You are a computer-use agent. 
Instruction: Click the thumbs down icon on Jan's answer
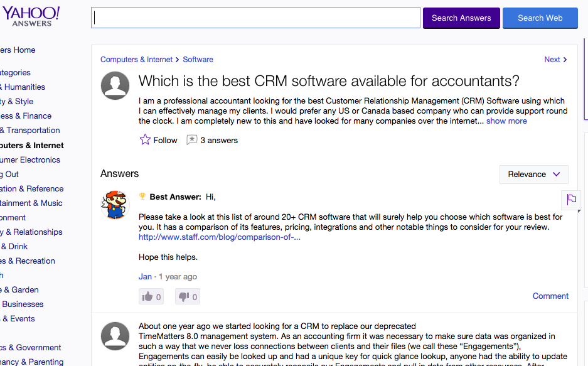point(184,297)
